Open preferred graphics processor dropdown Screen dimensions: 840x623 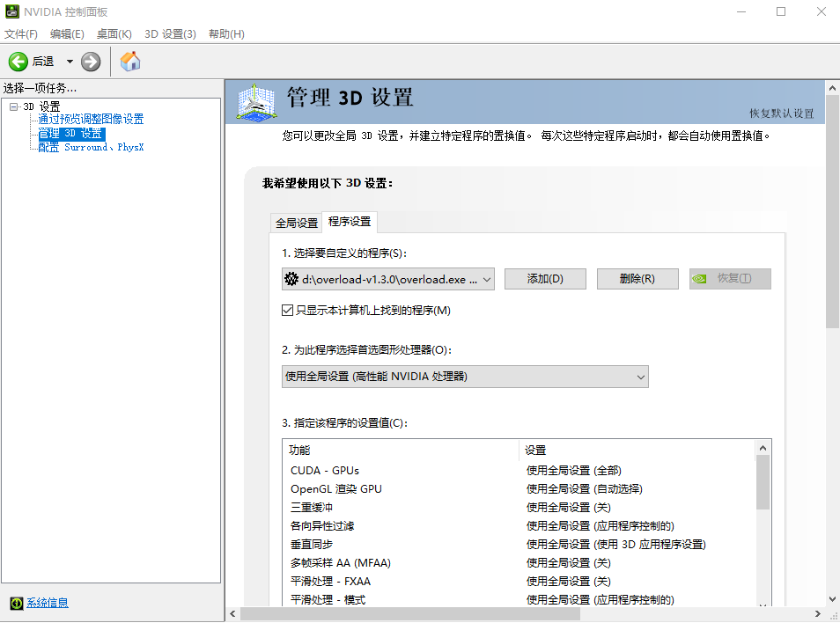click(x=465, y=377)
